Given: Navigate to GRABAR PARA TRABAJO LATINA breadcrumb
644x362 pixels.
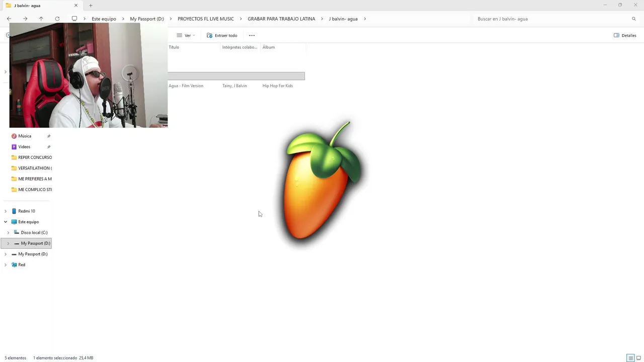Looking at the screenshot, I should coord(281,19).
